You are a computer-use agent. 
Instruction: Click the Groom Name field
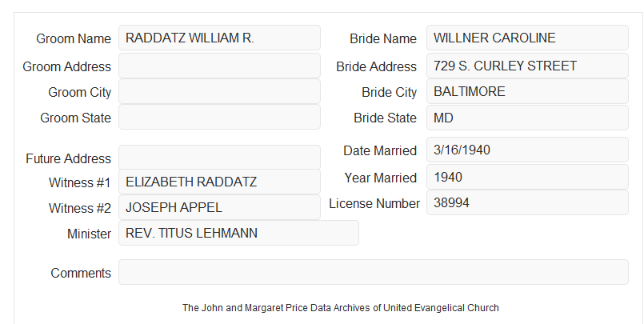pos(219,38)
